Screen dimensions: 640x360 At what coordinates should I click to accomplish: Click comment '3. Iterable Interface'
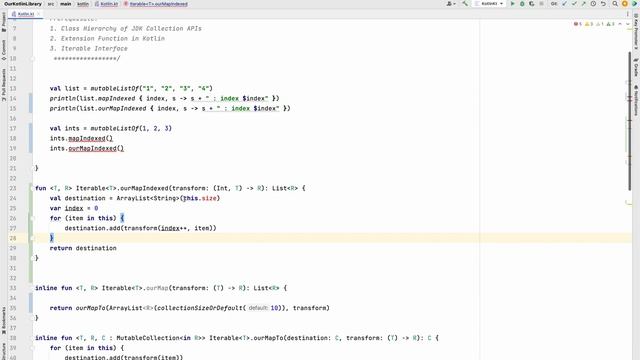[x=89, y=49]
